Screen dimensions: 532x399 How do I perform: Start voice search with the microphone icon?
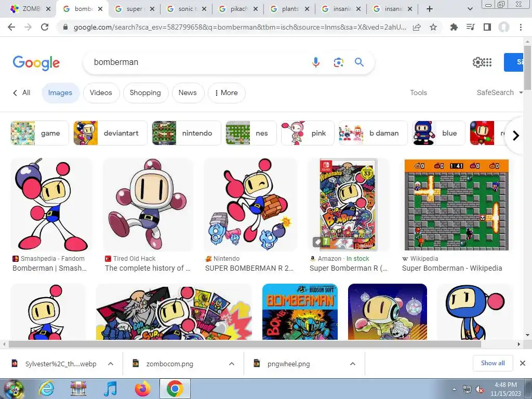point(316,62)
